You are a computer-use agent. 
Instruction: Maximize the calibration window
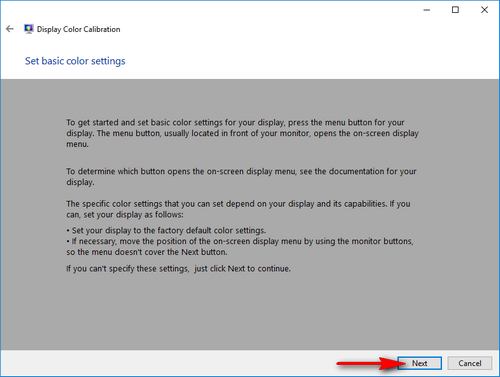(455, 10)
